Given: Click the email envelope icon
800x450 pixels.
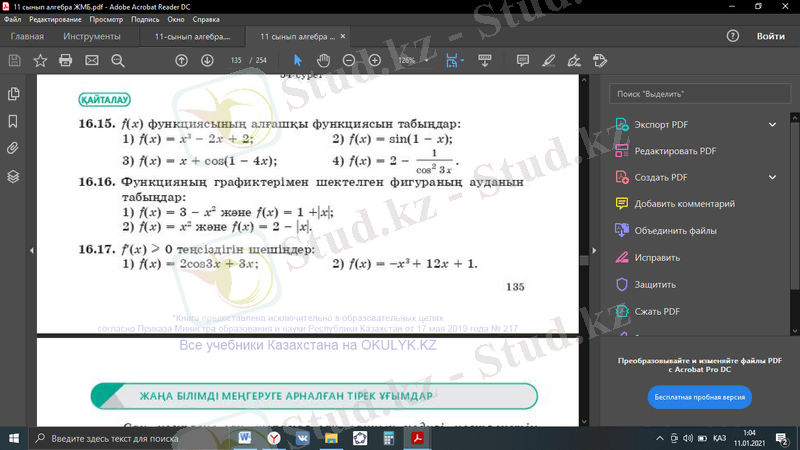Looking at the screenshot, I should (92, 60).
